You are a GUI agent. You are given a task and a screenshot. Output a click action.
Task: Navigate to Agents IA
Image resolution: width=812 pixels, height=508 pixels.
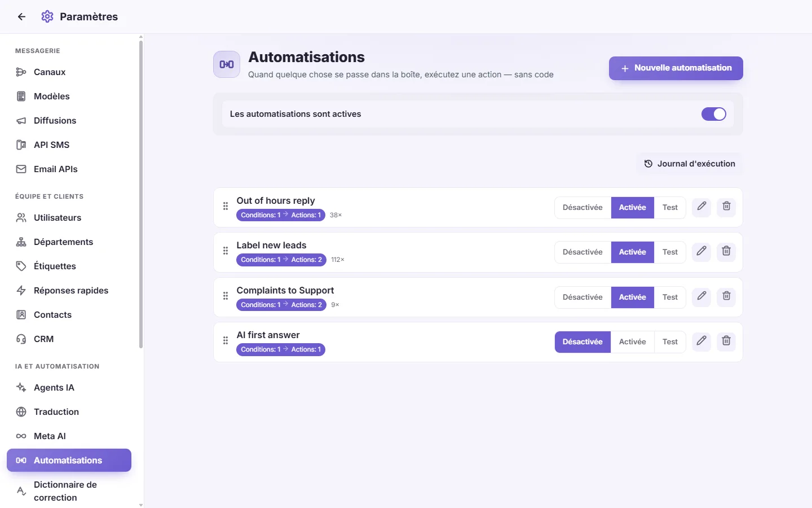click(x=69, y=388)
